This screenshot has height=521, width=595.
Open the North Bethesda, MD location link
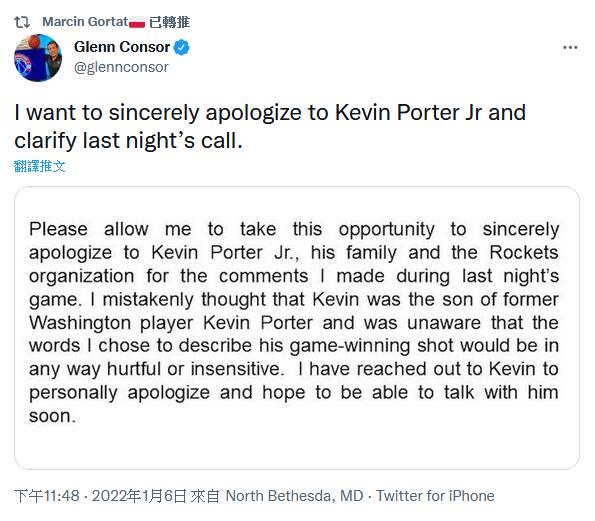click(x=294, y=496)
